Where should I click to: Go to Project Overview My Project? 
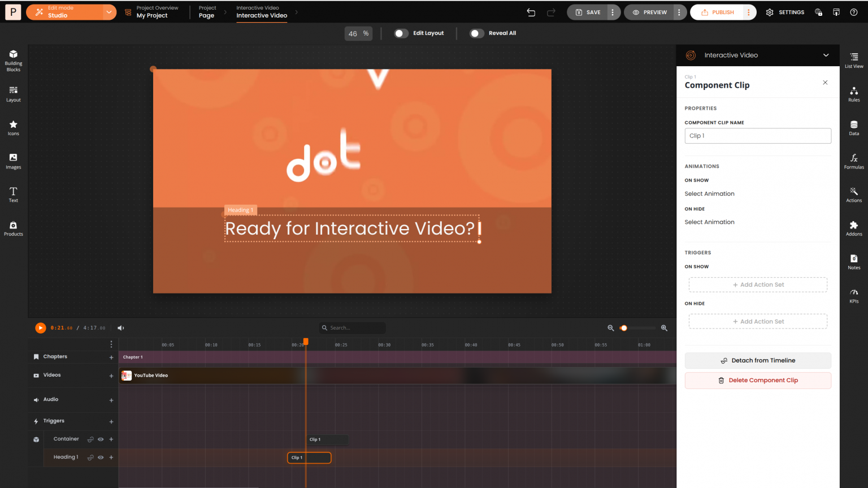pyautogui.click(x=152, y=12)
